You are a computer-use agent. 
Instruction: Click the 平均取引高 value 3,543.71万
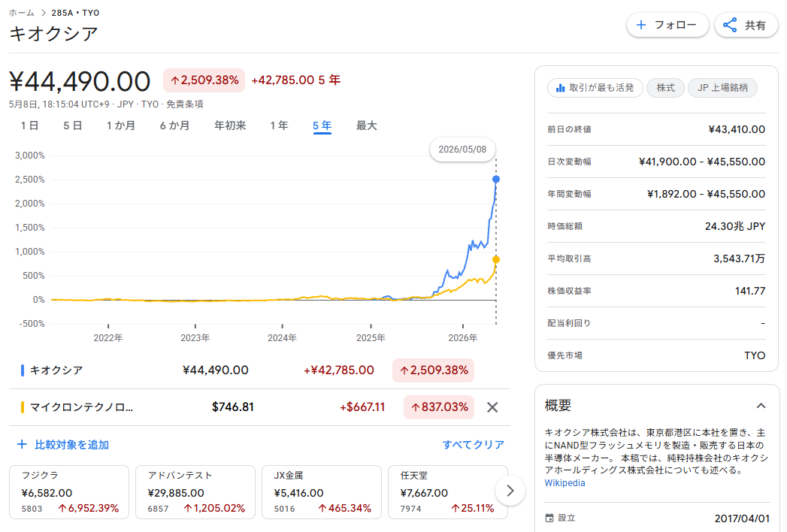740,258
